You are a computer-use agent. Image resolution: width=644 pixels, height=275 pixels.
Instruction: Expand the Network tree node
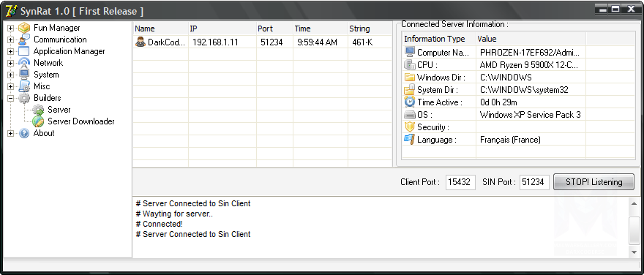(x=11, y=63)
